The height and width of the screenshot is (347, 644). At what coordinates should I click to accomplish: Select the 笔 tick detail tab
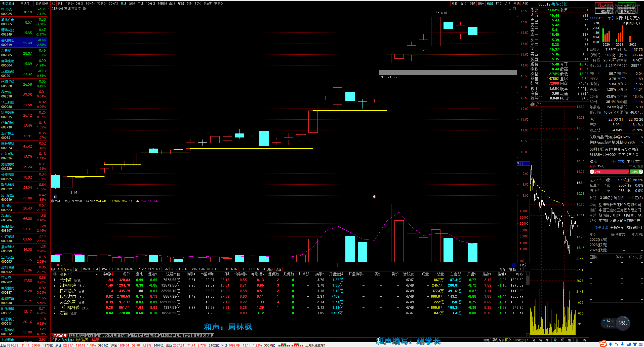(533, 340)
